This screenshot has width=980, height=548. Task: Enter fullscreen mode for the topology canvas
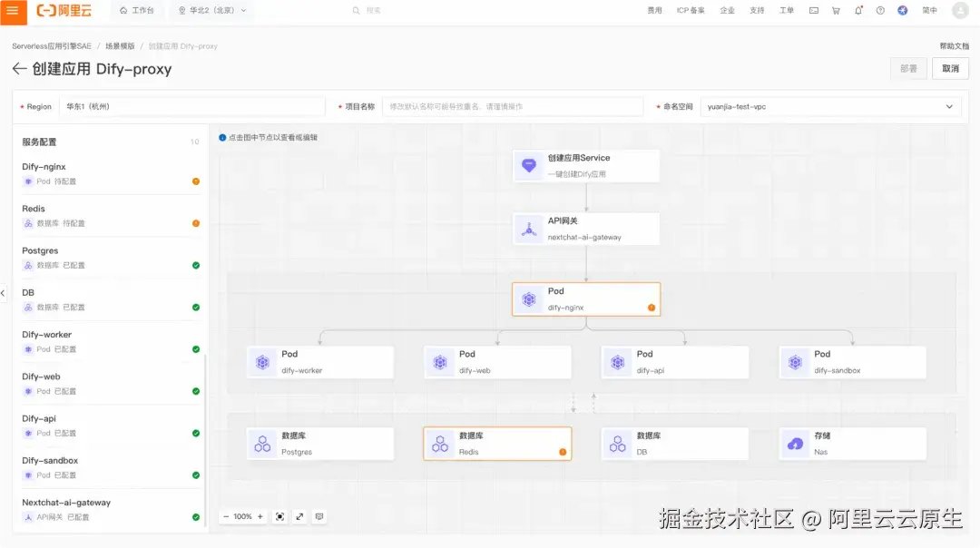point(299,516)
